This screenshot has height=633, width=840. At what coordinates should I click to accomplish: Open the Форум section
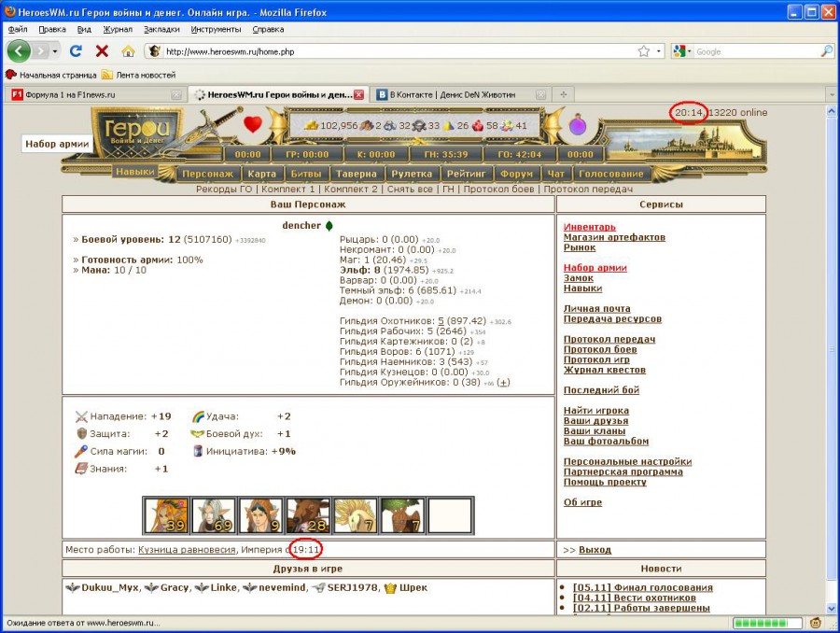tap(516, 174)
